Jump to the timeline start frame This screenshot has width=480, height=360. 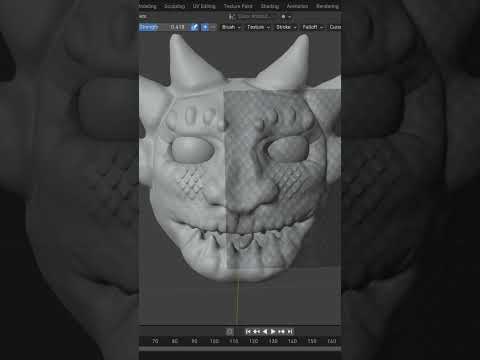pos(248,331)
